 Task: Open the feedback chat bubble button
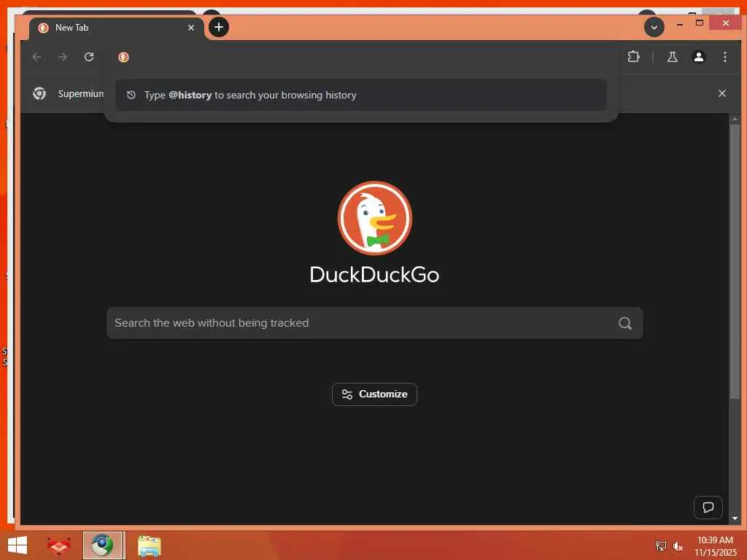point(708,507)
